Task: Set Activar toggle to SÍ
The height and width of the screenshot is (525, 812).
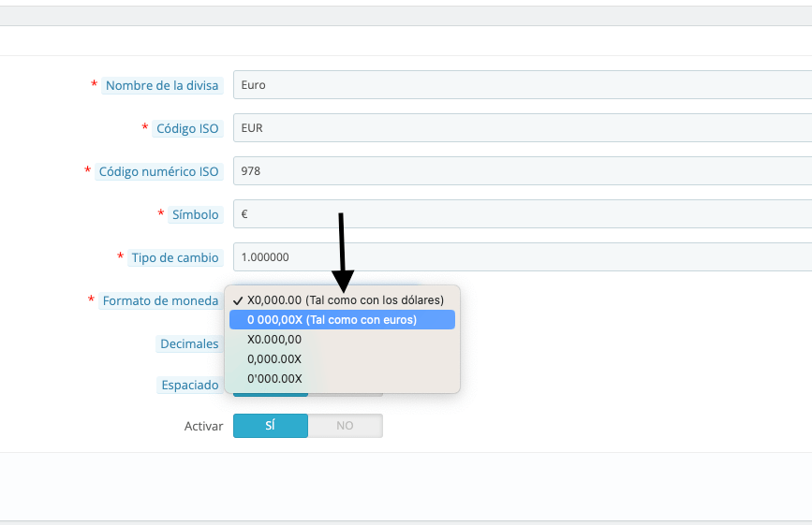Action: click(271, 426)
